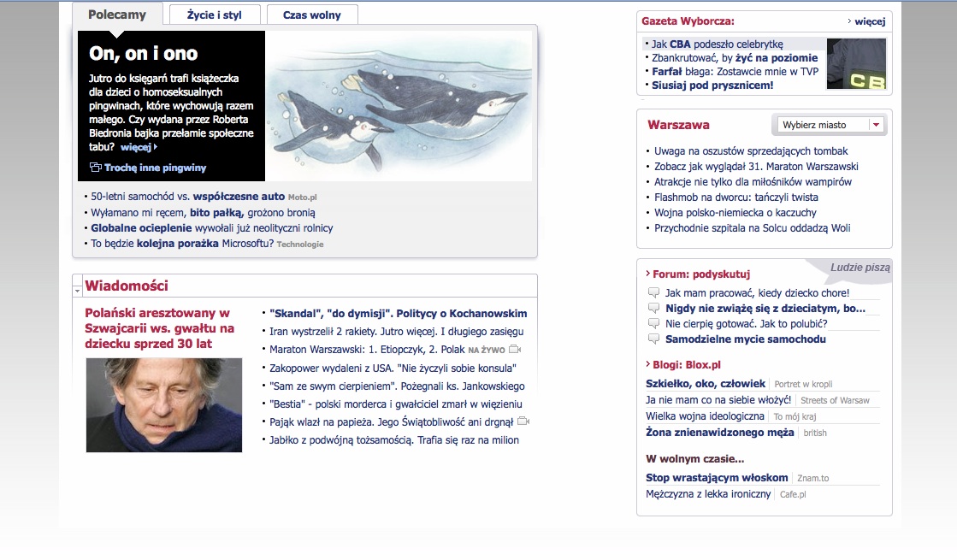Open the gallery icon beside Trochę inne pingwiny
The height and width of the screenshot is (560, 957).
pos(95,168)
